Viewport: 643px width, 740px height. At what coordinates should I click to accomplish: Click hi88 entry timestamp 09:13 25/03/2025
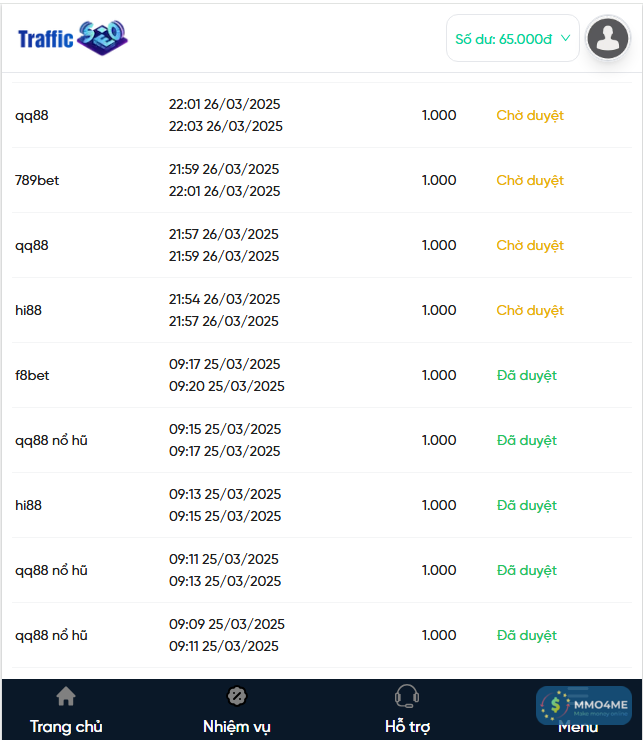point(225,494)
